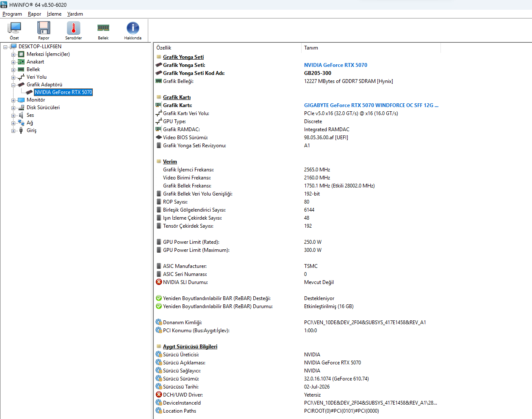532x419 pixels.
Task: Select the Etkinleştirilmiş (16 GB) value
Action: tap(329, 306)
